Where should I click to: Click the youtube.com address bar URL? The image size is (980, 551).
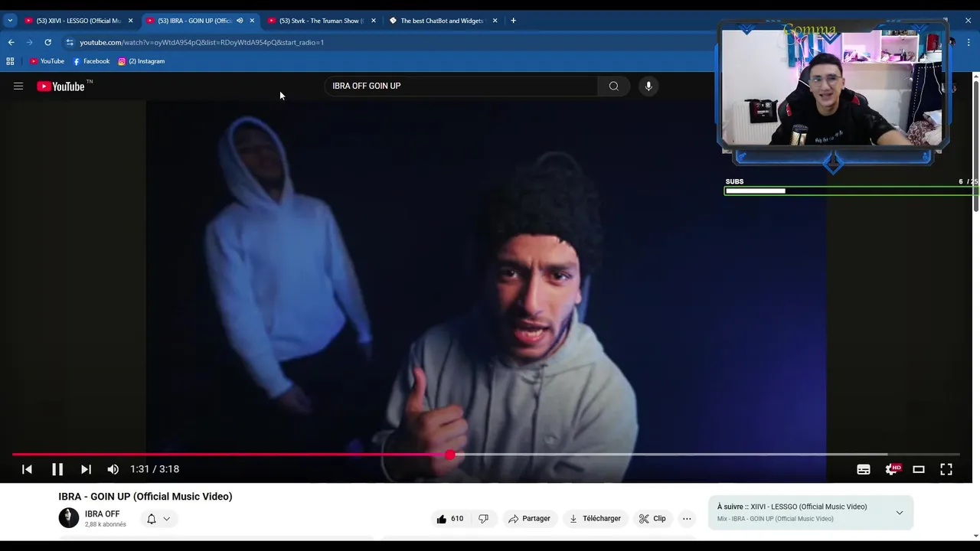pos(202,42)
